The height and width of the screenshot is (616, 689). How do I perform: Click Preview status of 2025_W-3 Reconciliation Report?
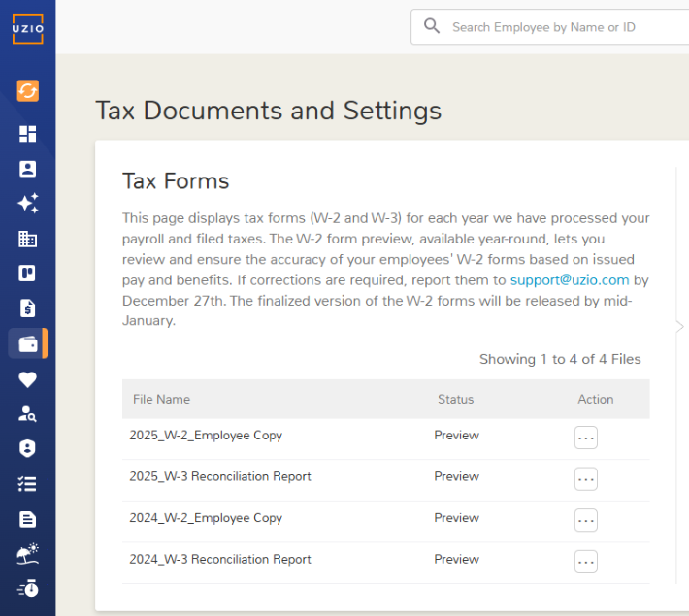click(x=456, y=476)
